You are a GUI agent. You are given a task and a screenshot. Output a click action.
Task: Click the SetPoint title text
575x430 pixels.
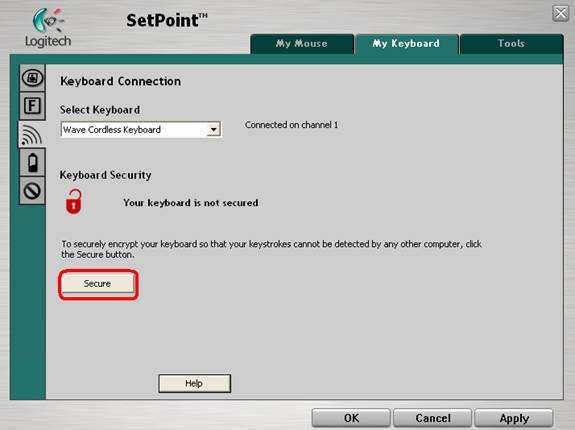[167, 20]
